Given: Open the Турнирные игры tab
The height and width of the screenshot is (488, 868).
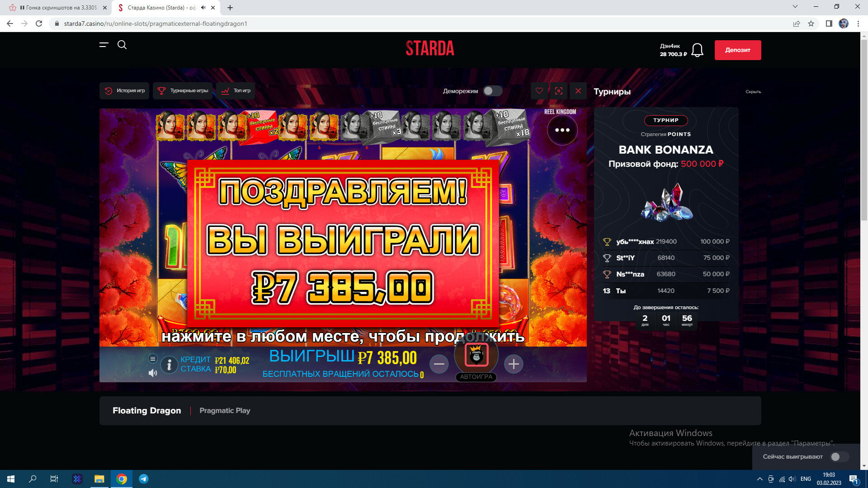Looking at the screenshot, I should tap(183, 91).
